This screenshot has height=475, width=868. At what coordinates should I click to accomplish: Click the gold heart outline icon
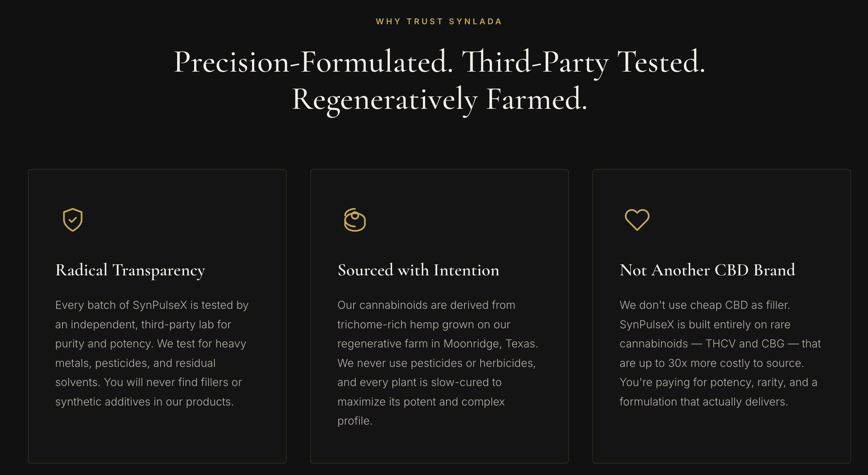coord(637,220)
